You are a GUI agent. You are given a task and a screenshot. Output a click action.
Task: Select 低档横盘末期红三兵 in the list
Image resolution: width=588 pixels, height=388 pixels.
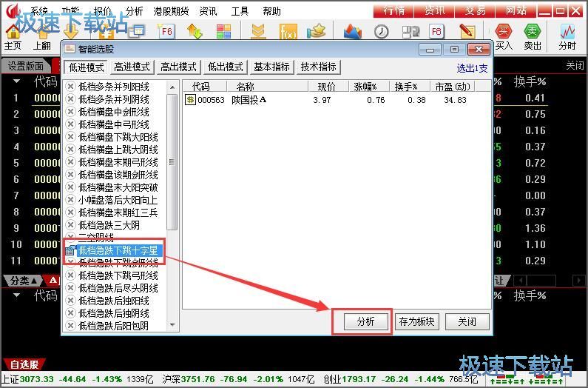click(118, 213)
